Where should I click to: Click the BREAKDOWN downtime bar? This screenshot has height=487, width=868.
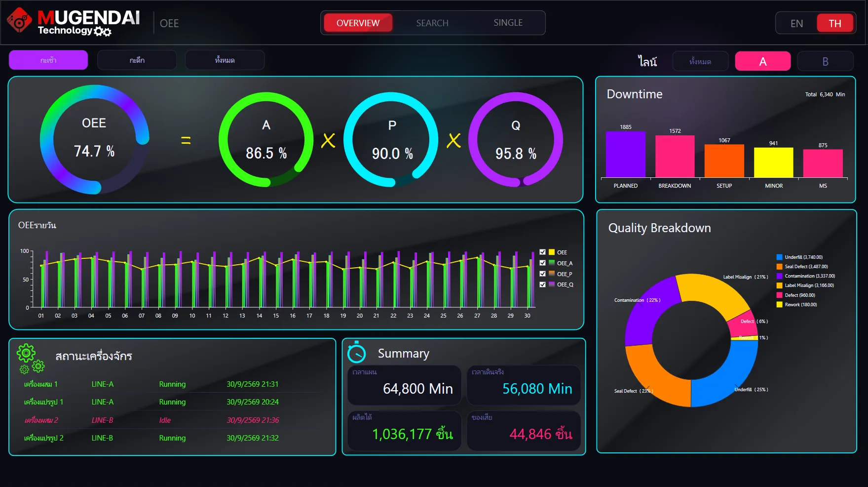[675, 156]
